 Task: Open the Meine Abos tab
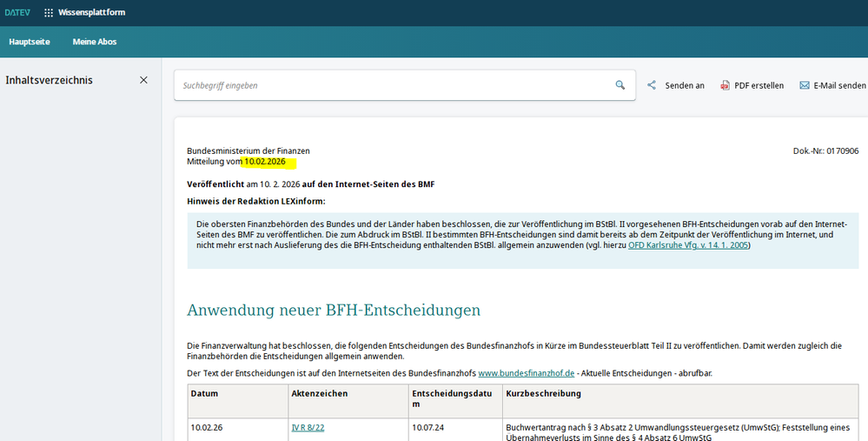point(95,42)
